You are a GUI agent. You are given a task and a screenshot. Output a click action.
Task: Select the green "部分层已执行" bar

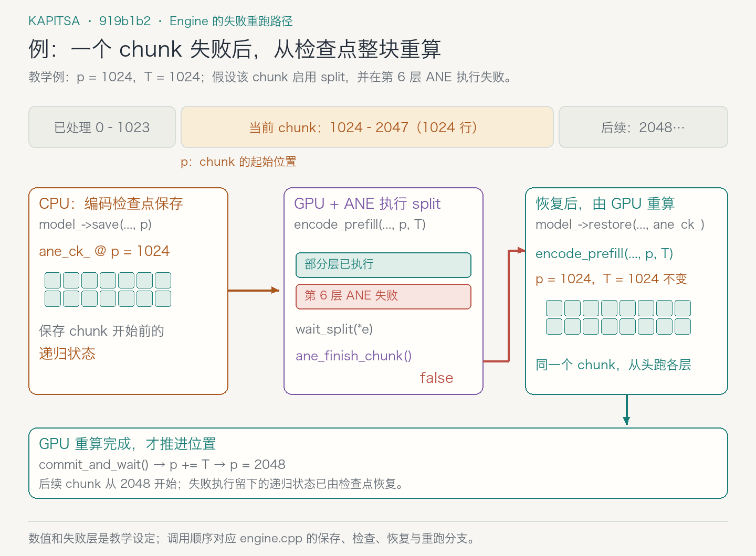(x=383, y=265)
